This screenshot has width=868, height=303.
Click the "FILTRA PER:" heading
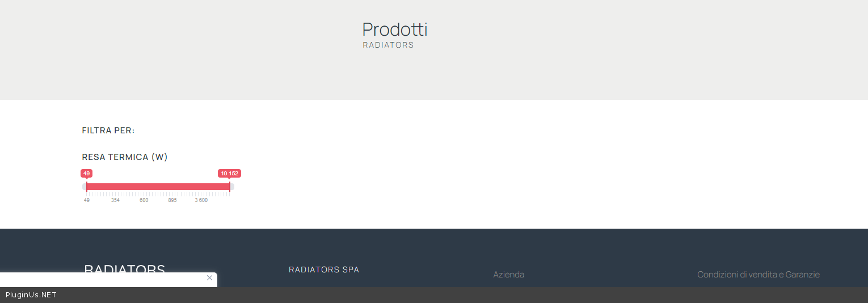[x=108, y=131]
